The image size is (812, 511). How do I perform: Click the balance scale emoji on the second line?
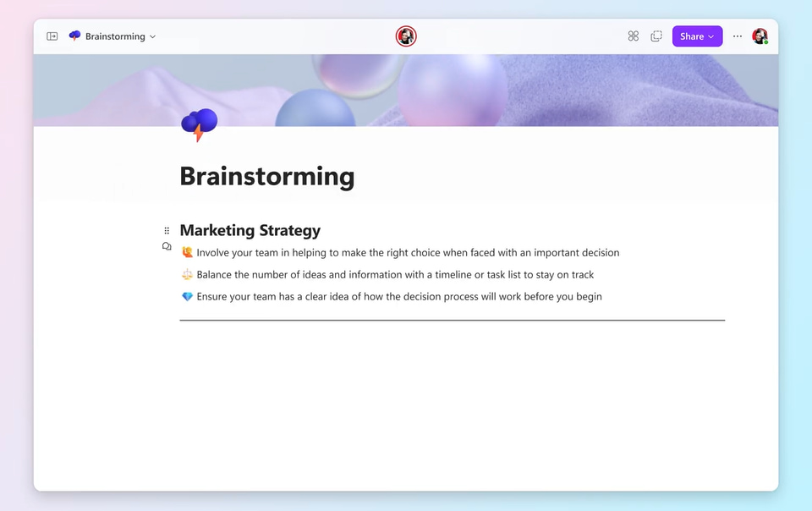point(187,275)
